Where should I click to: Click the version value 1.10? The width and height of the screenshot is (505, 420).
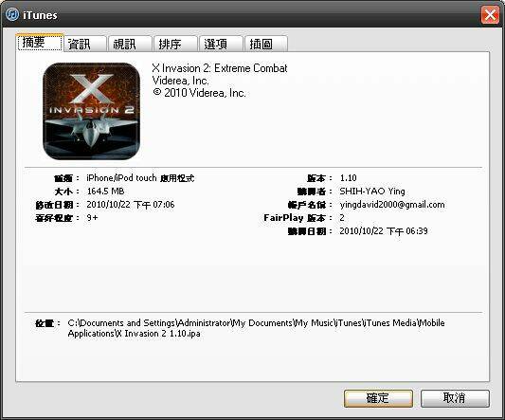coord(348,178)
